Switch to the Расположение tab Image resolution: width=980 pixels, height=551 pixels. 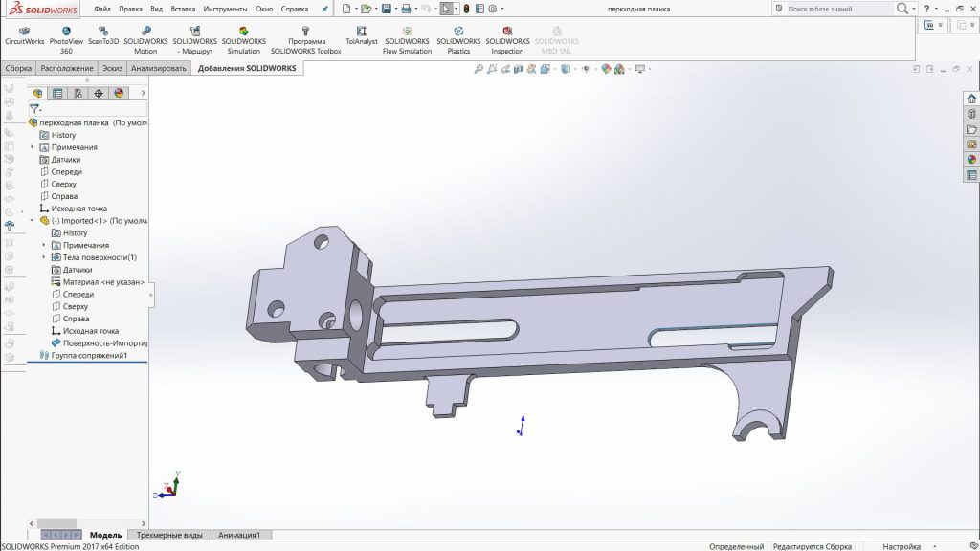coord(67,68)
